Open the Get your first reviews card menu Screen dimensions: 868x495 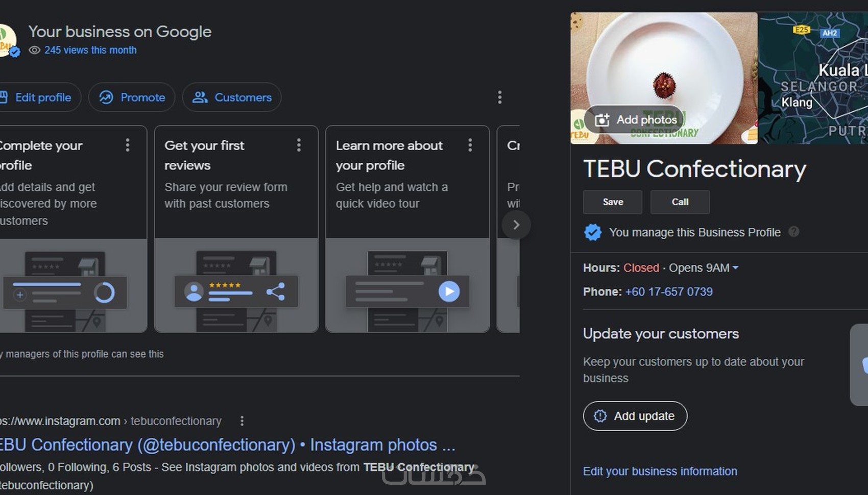point(299,145)
